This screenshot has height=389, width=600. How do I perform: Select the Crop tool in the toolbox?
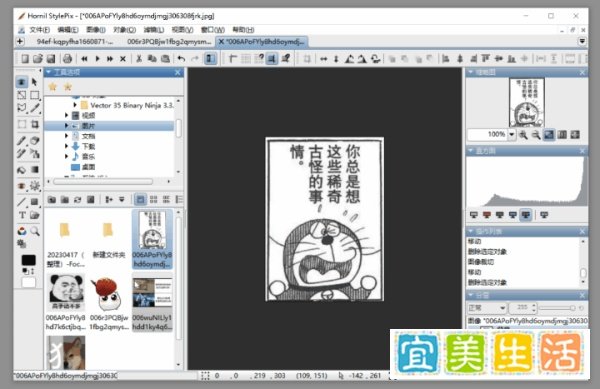click(34, 124)
